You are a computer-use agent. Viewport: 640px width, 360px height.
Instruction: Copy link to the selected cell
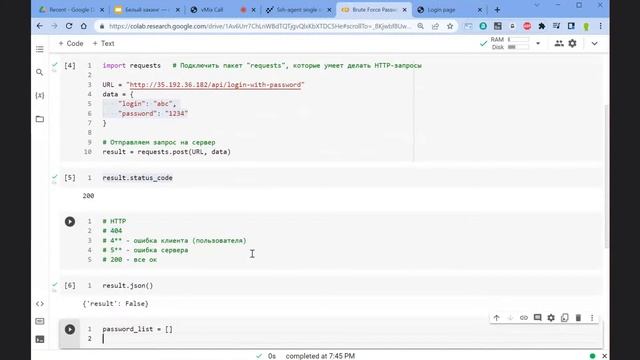point(524,318)
